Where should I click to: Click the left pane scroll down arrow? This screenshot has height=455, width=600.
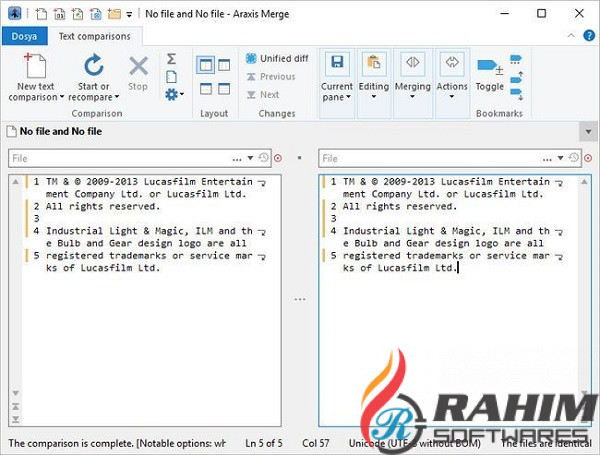15,393
